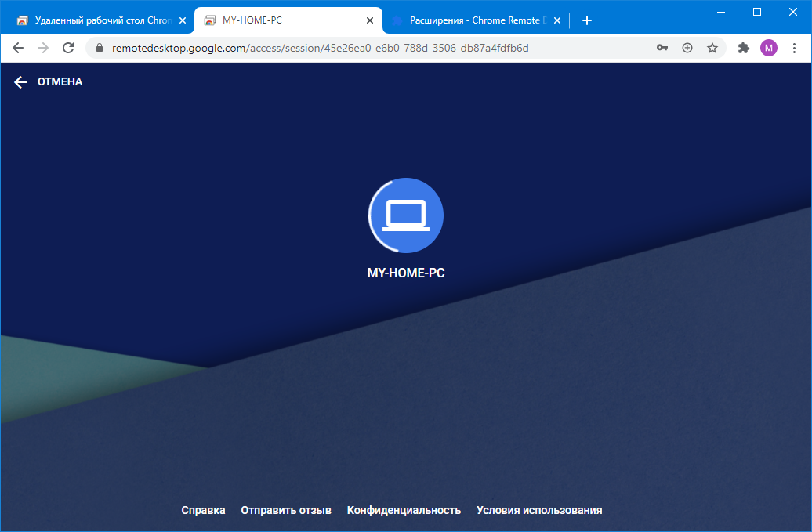Go back to the previous browser page
The width and height of the screenshot is (812, 532).
click(x=18, y=48)
